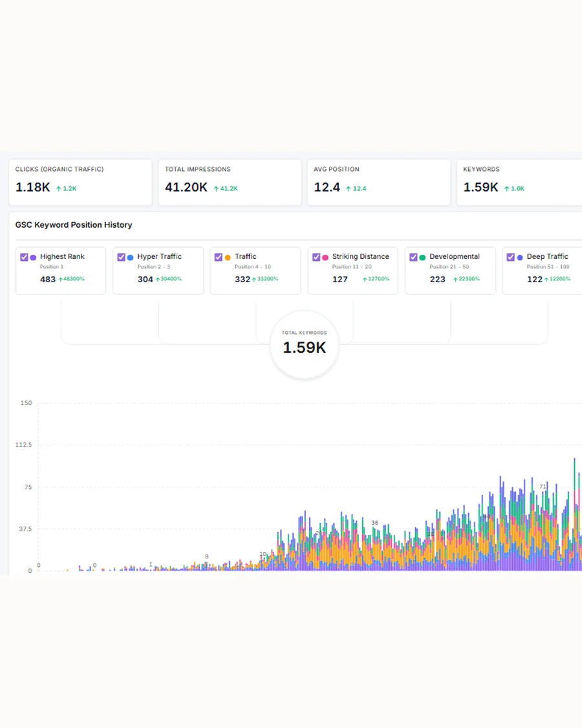
Task: Click the Position 21 - 50 label
Action: [449, 267]
